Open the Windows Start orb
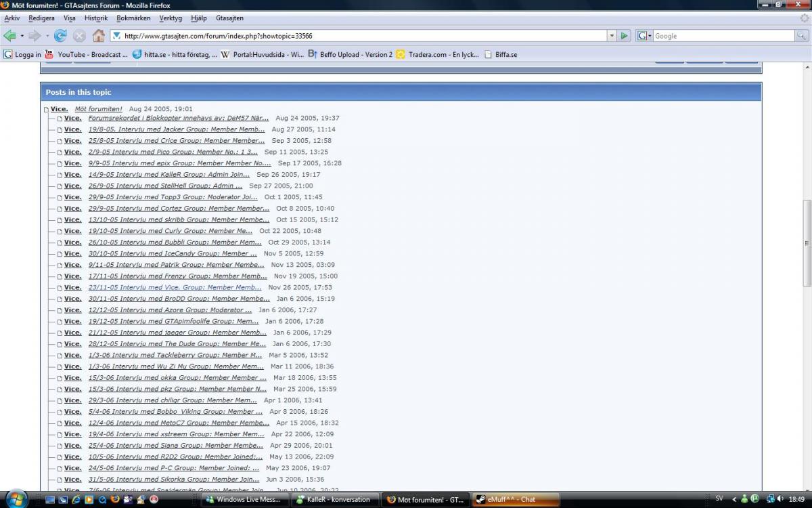Viewport: 812px width, 508px height. point(16,499)
